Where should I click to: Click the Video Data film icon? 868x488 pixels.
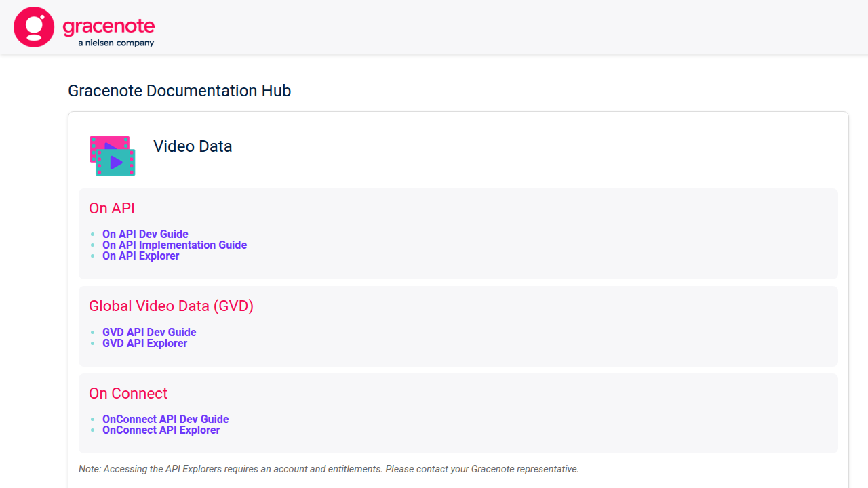[113, 156]
